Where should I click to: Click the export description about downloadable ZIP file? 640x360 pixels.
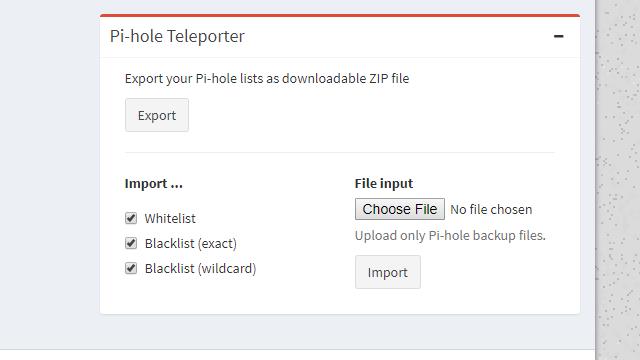coord(267,78)
